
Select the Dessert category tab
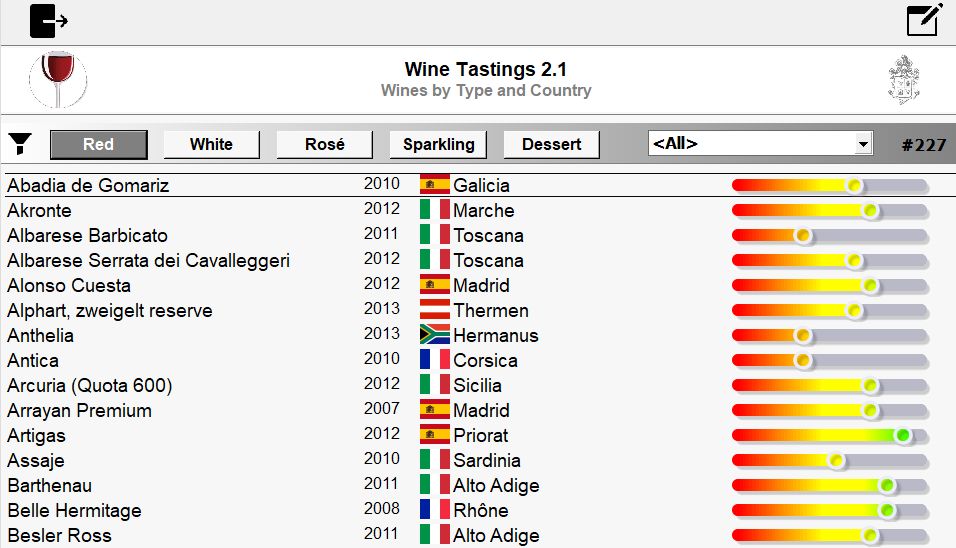point(552,144)
